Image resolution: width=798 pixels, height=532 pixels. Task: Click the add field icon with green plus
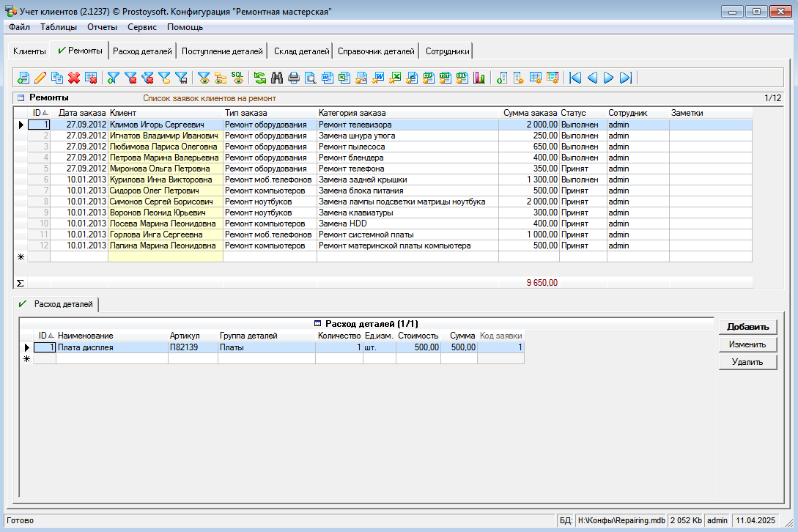click(502, 78)
